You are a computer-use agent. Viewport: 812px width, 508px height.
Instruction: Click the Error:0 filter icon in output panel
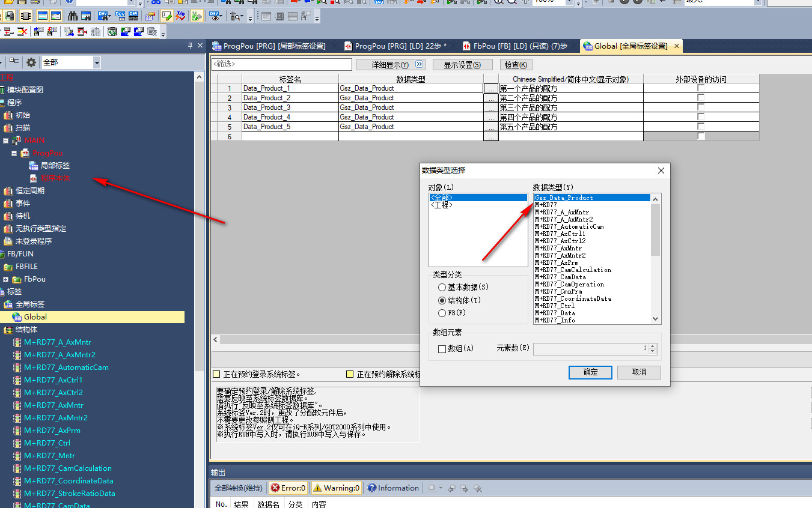[288, 488]
